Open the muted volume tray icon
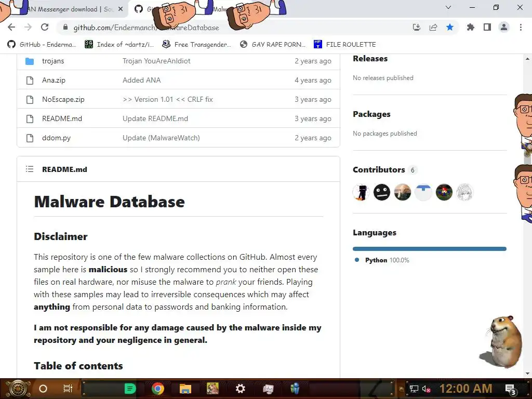 (x=426, y=389)
